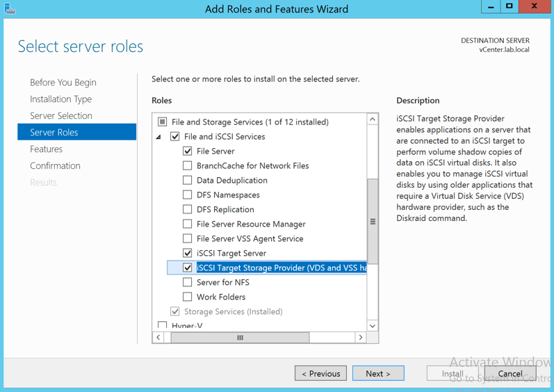Maximize the wizard window
554x392 pixels.
pos(510,6)
